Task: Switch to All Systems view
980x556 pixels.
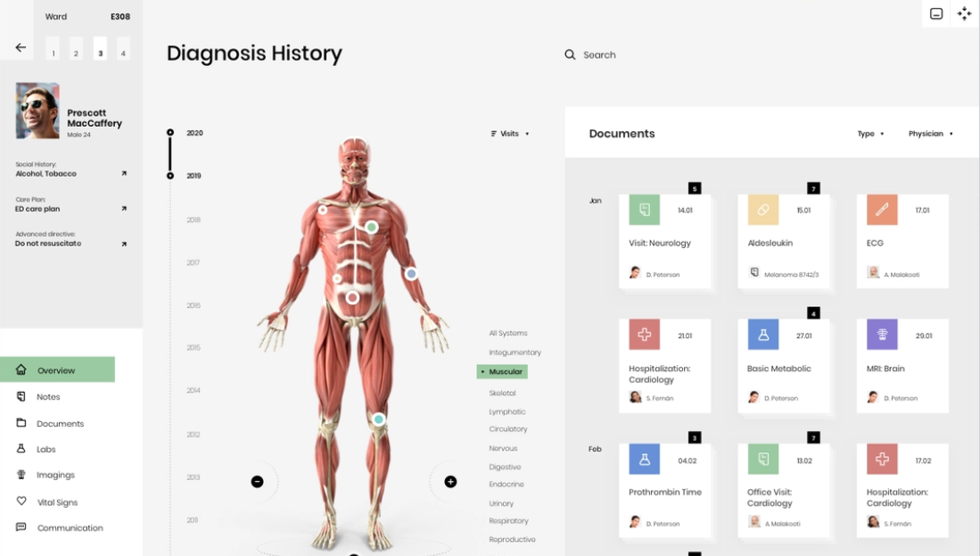Action: click(x=507, y=334)
